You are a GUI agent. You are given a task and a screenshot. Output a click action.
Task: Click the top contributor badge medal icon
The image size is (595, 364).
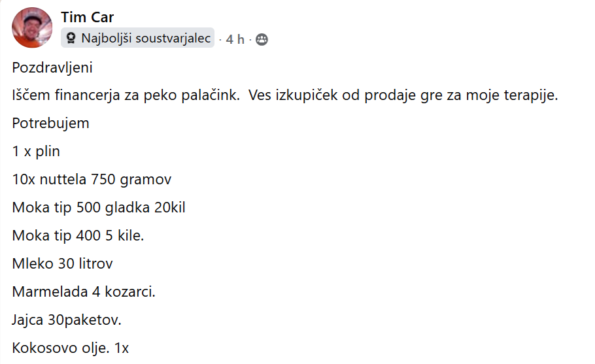click(x=71, y=39)
